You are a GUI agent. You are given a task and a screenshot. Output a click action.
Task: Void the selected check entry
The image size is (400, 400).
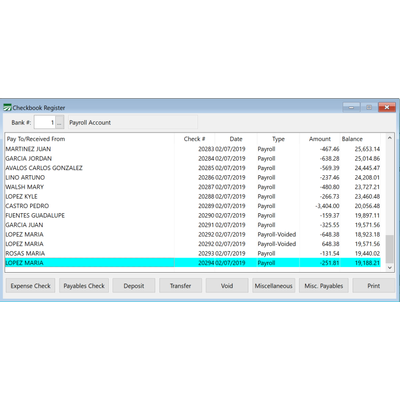(227, 286)
